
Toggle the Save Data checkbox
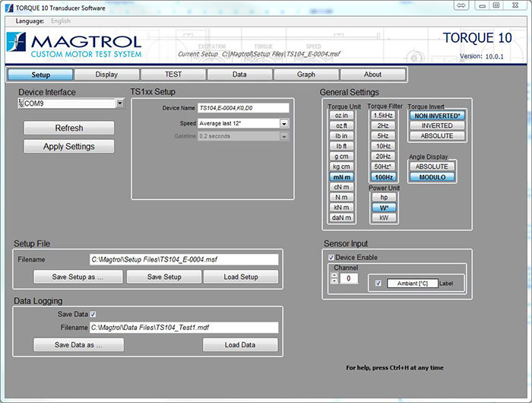coord(93,314)
